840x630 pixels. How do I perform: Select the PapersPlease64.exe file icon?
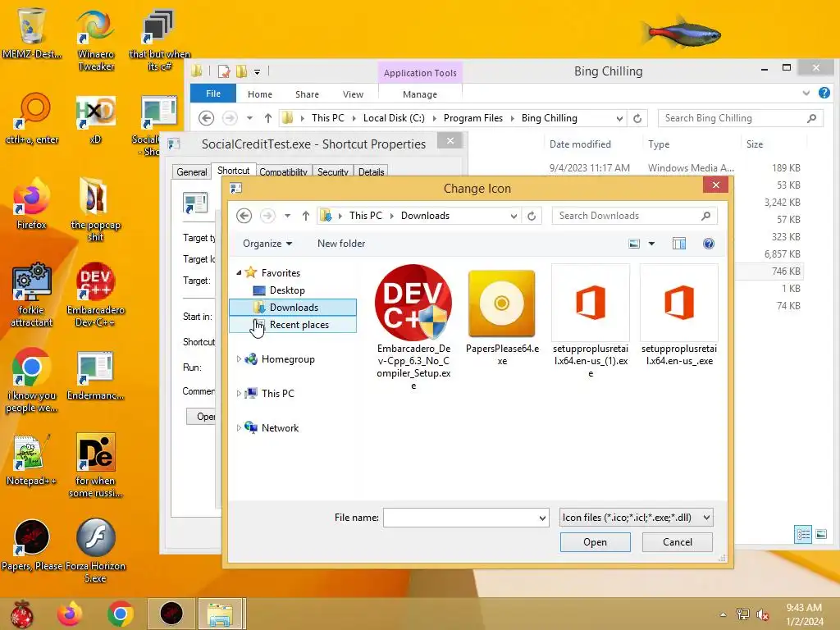(501, 304)
